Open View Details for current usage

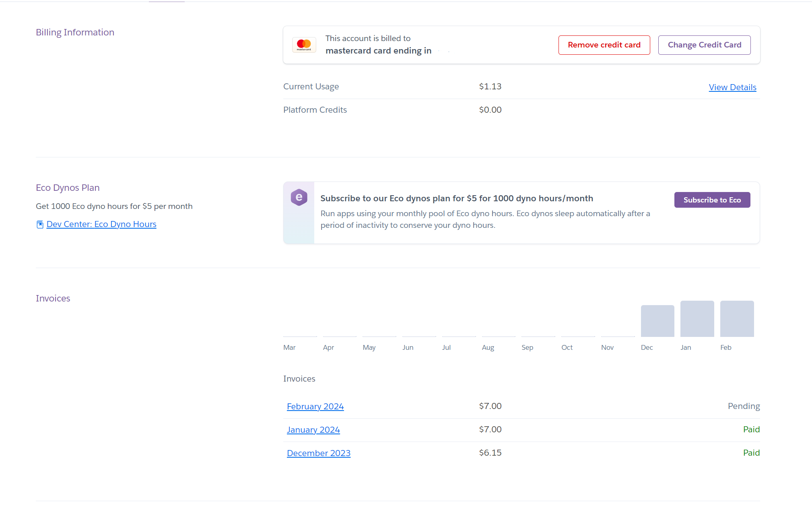732,87
